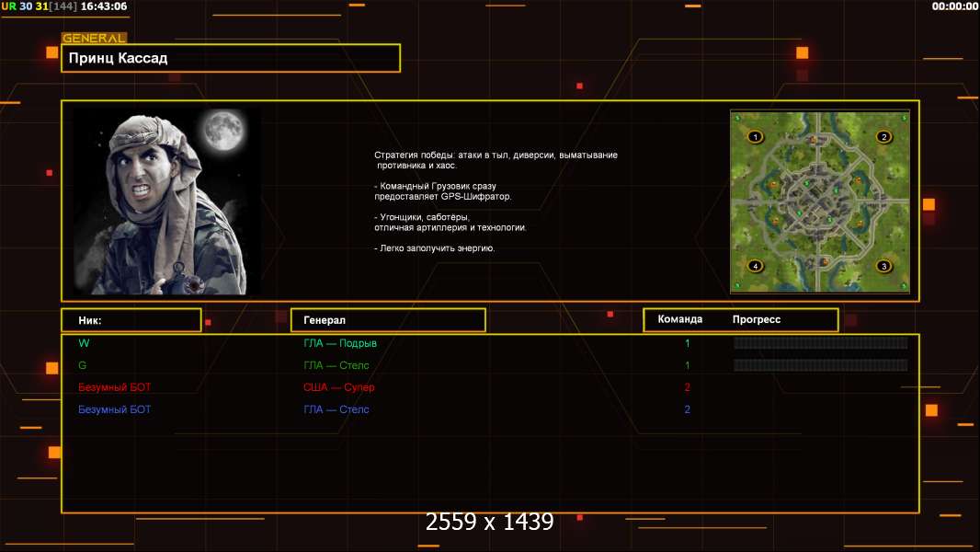Click loading progress bar for player W
Viewport: 980px width, 552px height.
point(821,342)
